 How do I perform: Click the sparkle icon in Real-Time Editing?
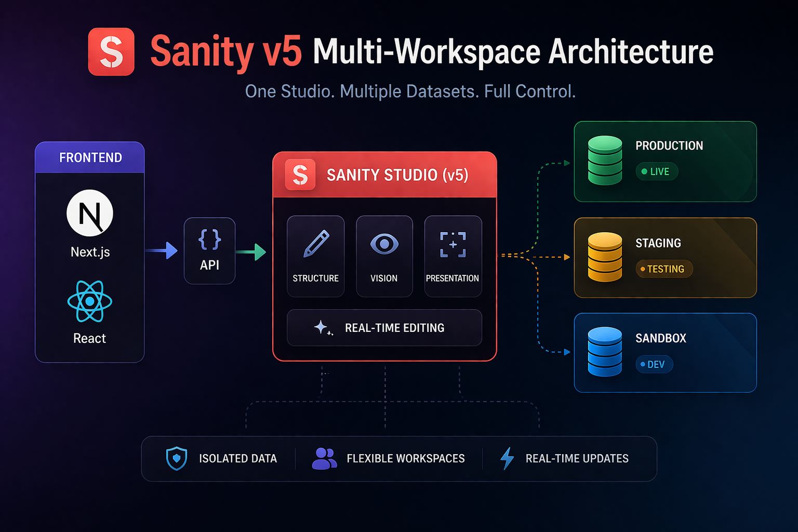323,328
